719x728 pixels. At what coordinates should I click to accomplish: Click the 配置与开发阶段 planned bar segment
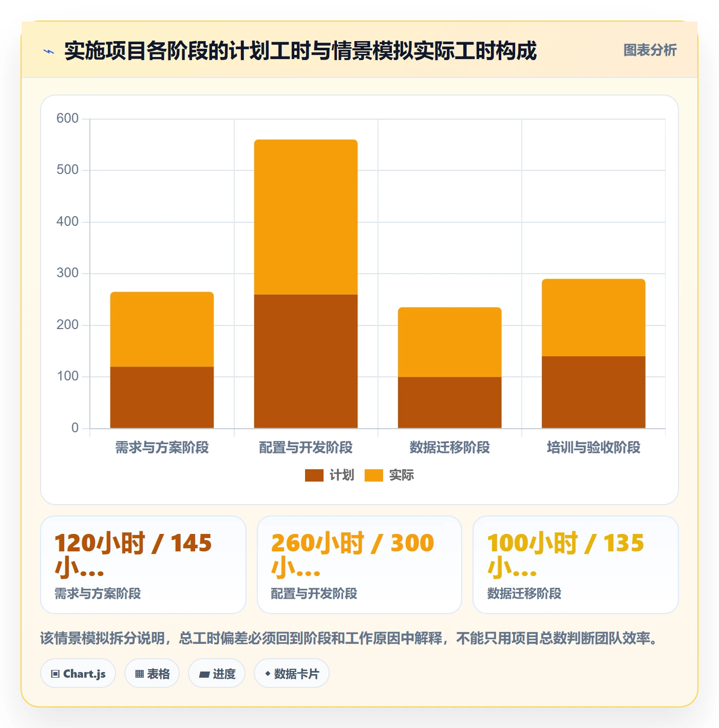pyautogui.click(x=306, y=361)
